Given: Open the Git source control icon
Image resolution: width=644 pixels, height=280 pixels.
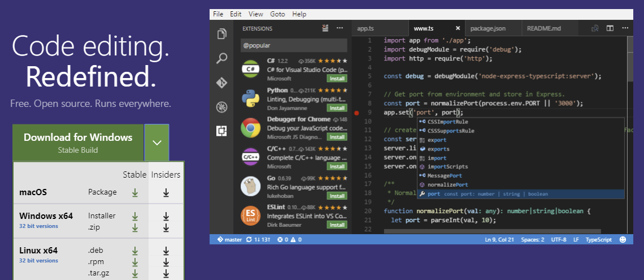Looking at the screenshot, I should 221,83.
